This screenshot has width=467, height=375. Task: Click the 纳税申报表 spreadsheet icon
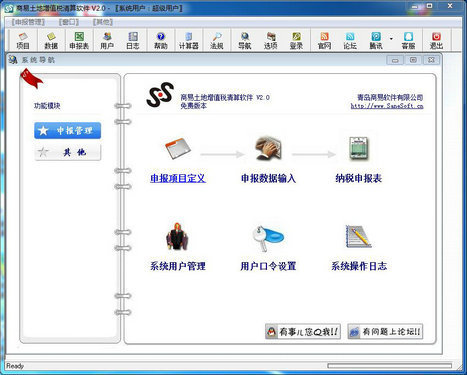point(359,148)
